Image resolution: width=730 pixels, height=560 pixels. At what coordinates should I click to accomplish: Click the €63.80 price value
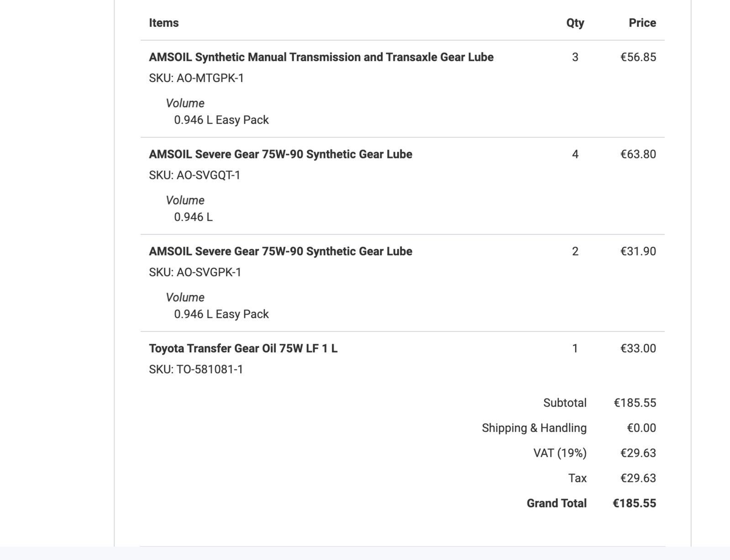click(638, 154)
